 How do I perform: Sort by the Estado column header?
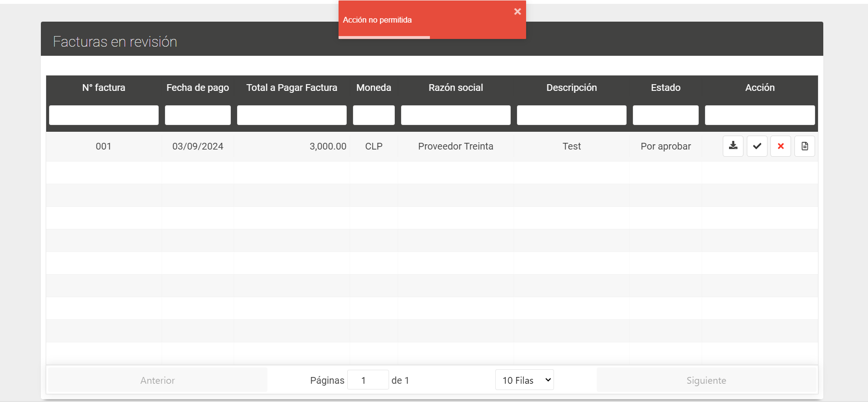[x=666, y=88]
